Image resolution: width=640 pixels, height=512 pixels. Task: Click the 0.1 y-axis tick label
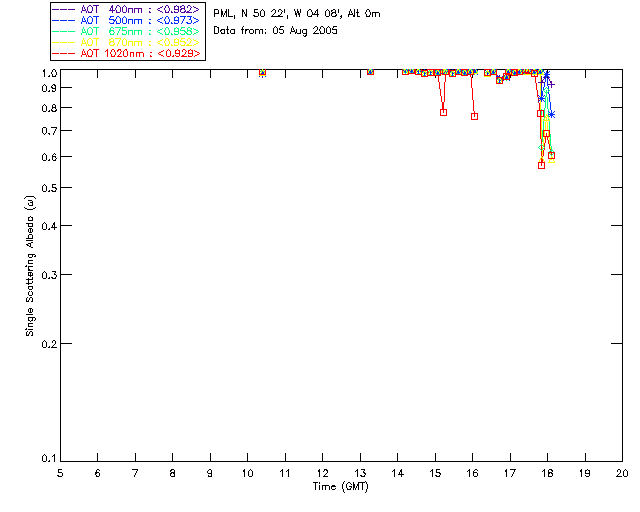click(x=49, y=459)
